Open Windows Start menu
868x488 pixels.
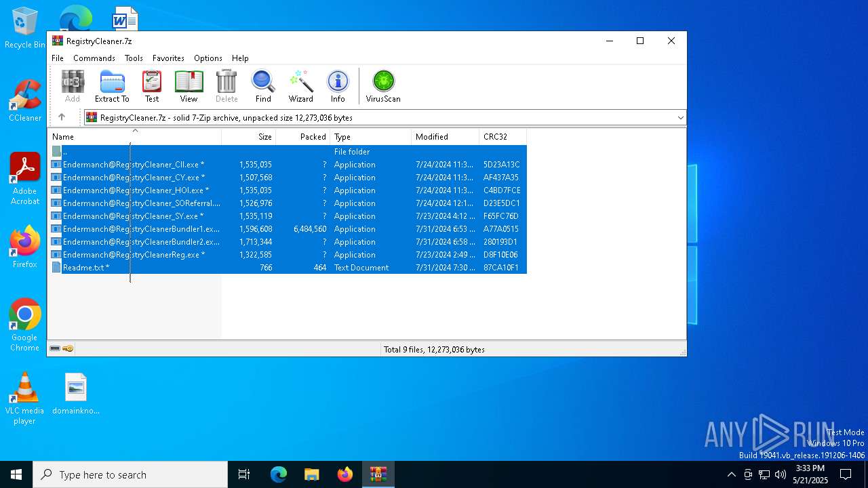click(16, 474)
